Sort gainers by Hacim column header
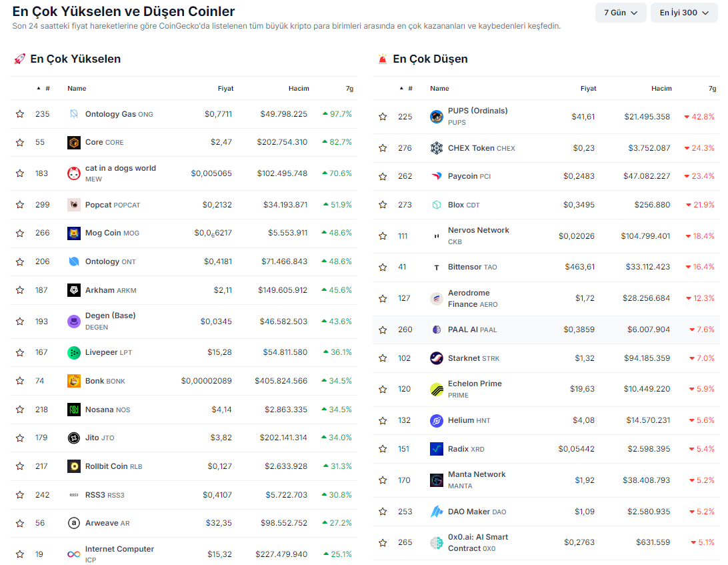 [299, 88]
